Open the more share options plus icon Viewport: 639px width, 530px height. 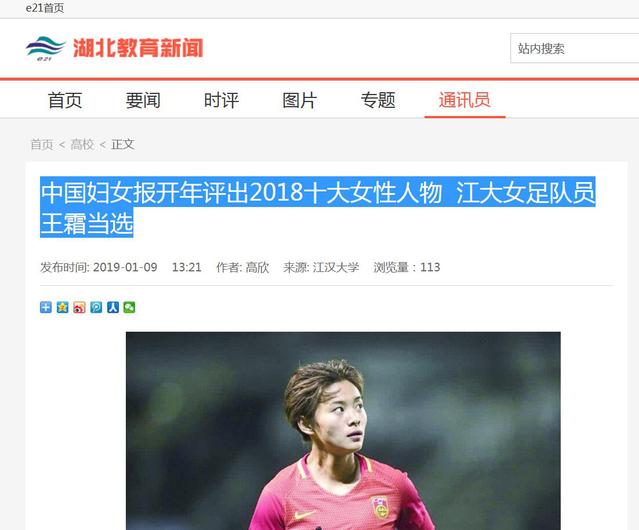(46, 307)
